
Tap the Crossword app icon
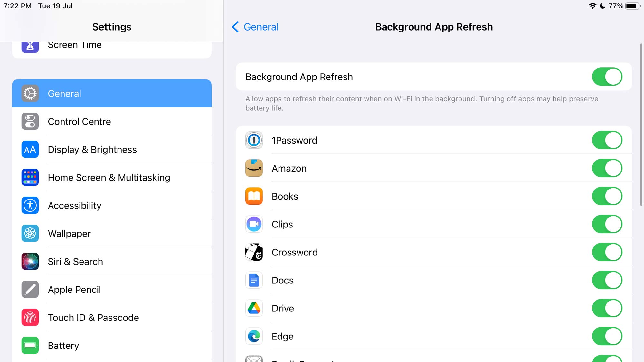point(254,252)
